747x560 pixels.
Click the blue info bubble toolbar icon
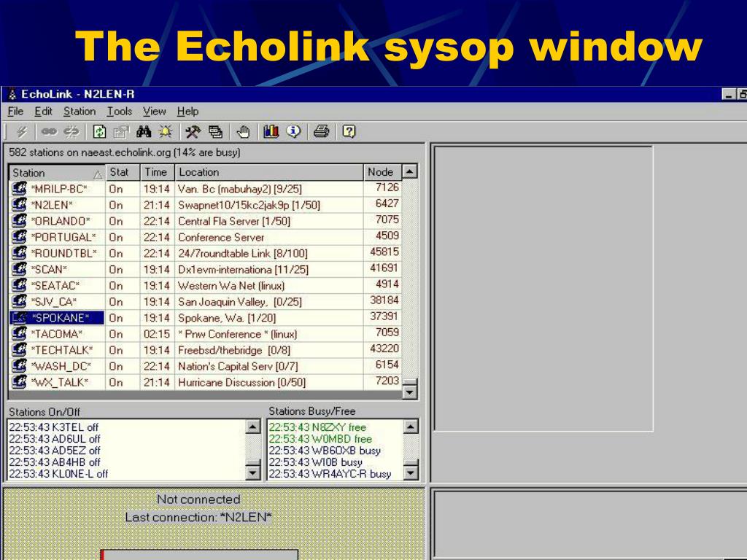pos(293,131)
